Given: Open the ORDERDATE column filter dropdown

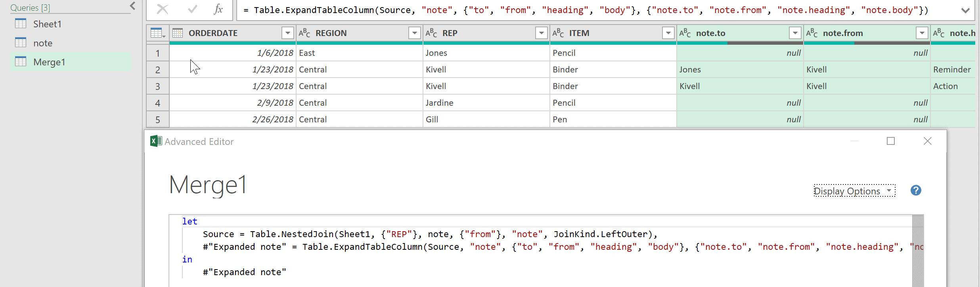Looking at the screenshot, I should coord(288,33).
